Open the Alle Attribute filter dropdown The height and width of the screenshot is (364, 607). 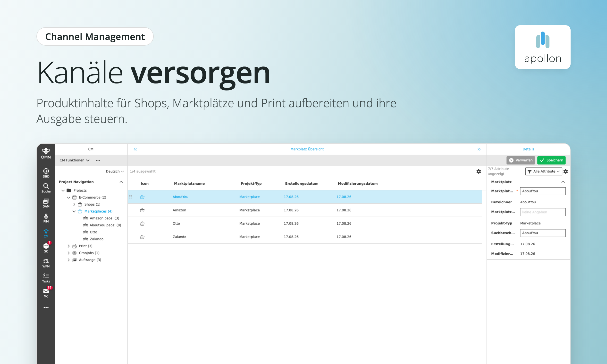click(543, 171)
